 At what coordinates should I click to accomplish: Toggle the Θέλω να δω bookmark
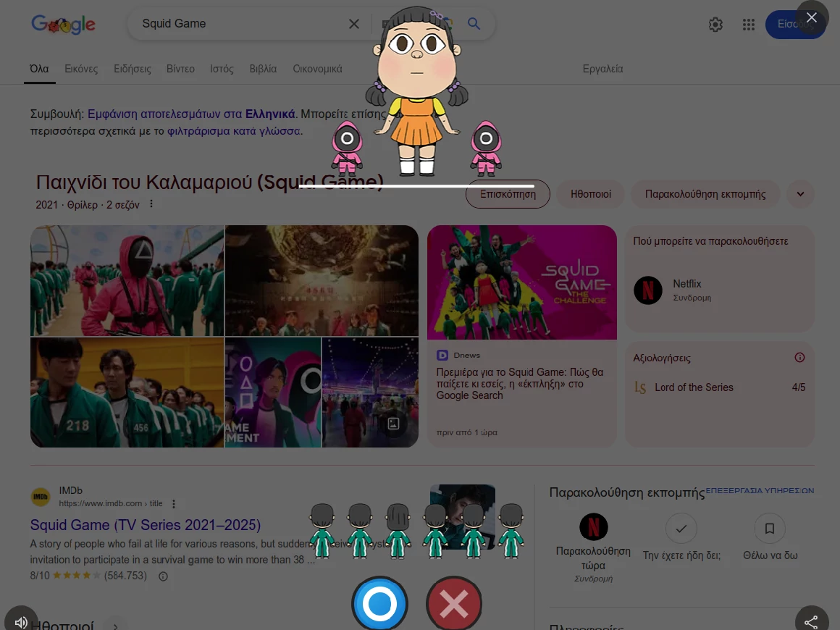click(770, 529)
